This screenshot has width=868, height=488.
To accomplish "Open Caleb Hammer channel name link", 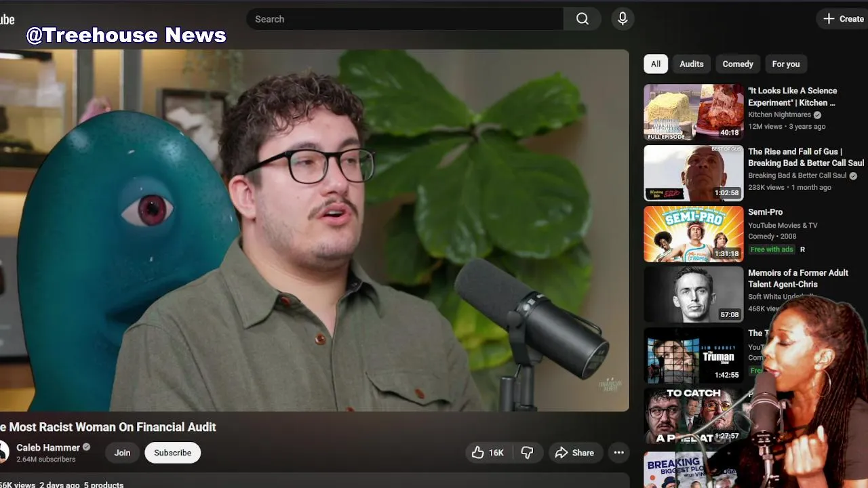I will coord(48,447).
